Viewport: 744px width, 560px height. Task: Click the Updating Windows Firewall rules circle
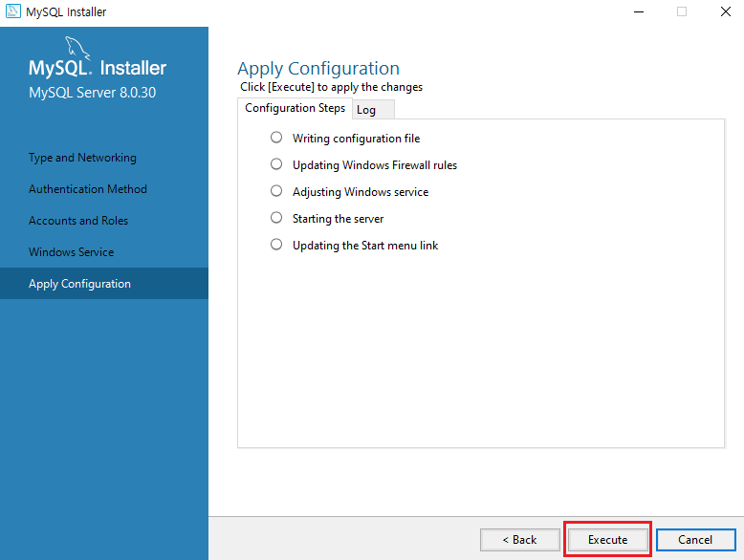tap(276, 164)
